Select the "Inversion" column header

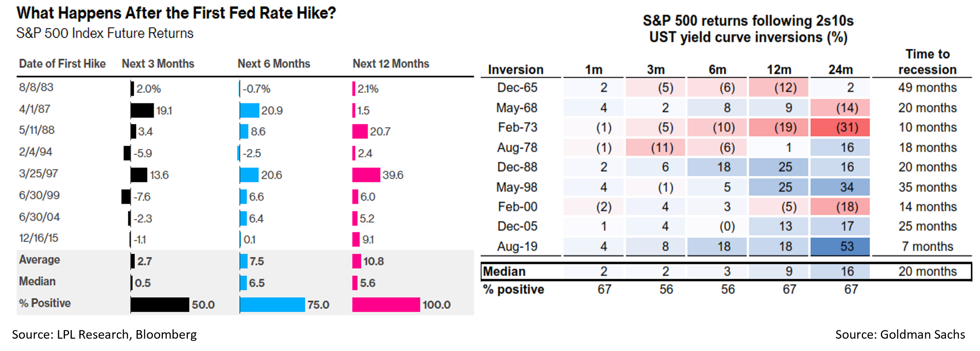[515, 70]
